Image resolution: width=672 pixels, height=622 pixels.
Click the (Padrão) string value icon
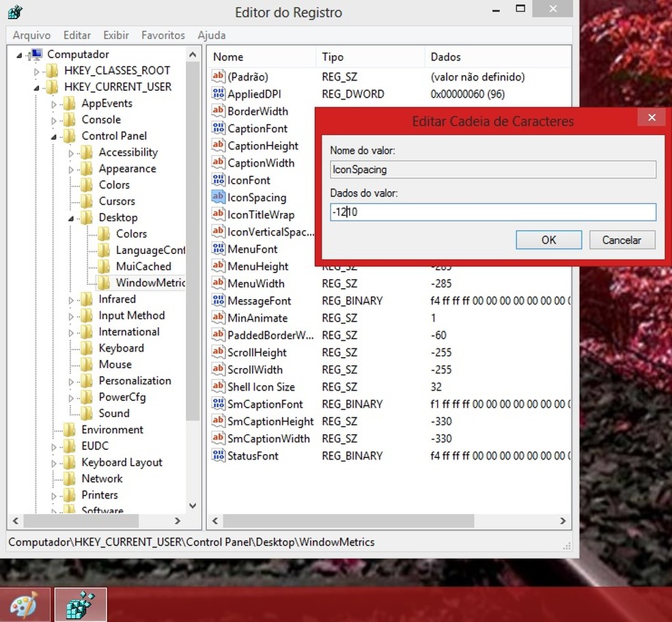[218, 76]
